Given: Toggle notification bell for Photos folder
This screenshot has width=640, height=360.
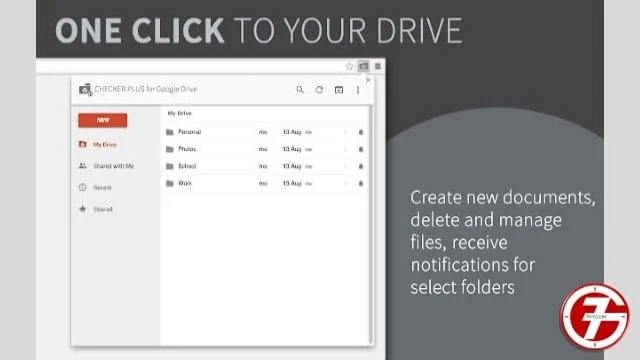Looking at the screenshot, I should (361, 149).
